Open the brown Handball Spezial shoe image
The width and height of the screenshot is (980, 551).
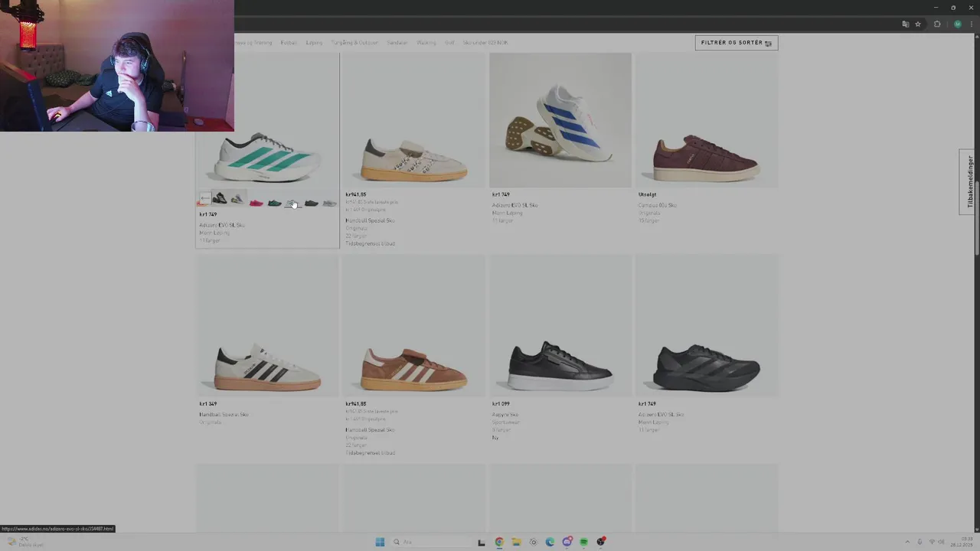[x=413, y=326]
